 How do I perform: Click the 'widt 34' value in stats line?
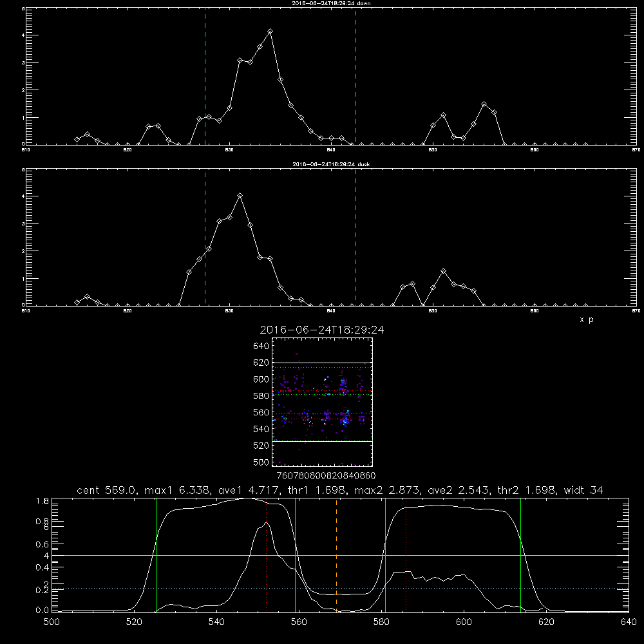[583, 490]
